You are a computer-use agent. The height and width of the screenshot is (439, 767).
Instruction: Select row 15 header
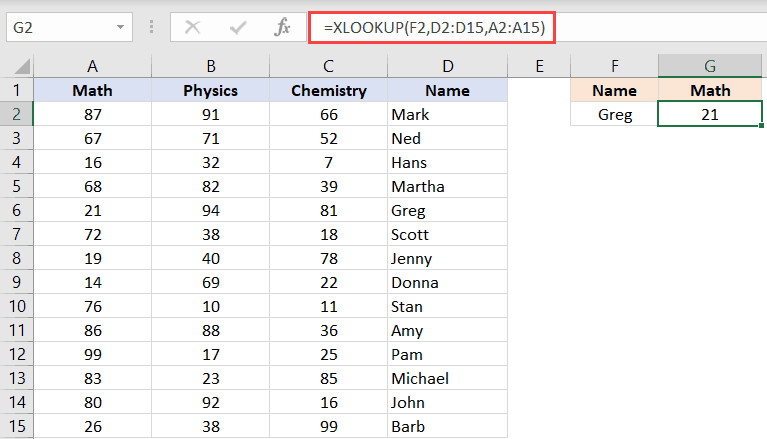[x=17, y=426]
